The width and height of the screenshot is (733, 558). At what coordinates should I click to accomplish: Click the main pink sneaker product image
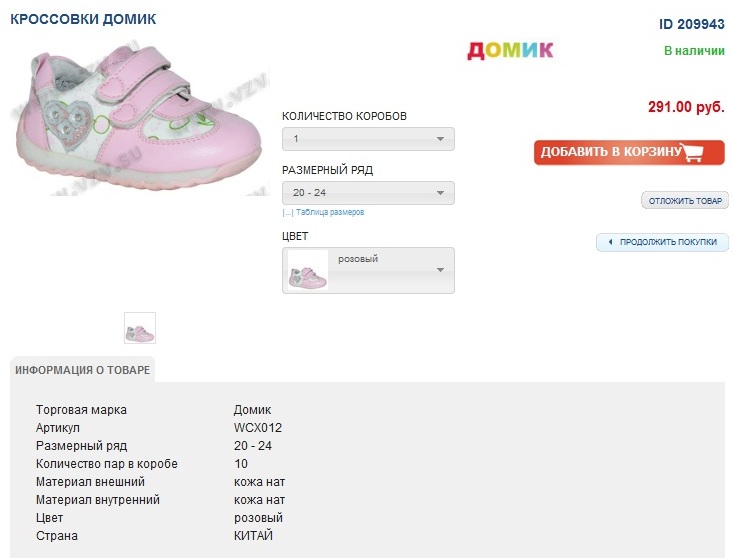137,111
